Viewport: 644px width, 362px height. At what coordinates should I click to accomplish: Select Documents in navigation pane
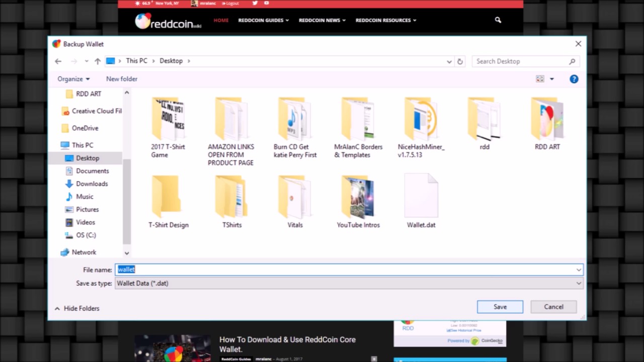87,171
